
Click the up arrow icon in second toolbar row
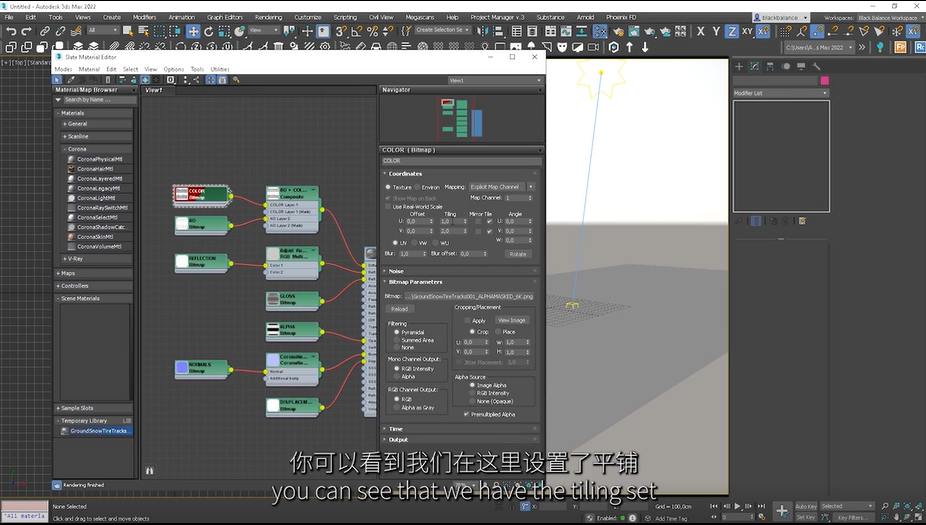point(630,47)
